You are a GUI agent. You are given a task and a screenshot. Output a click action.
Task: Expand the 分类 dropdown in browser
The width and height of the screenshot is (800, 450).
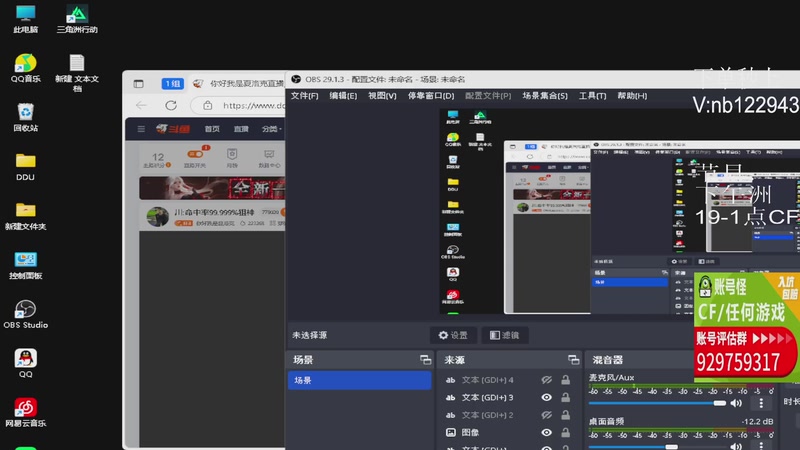tap(271, 129)
